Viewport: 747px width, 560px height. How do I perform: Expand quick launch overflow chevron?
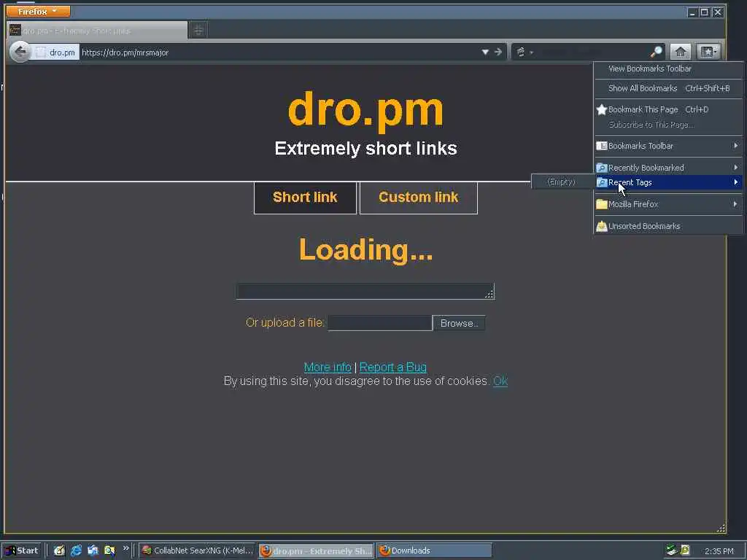[125, 548]
